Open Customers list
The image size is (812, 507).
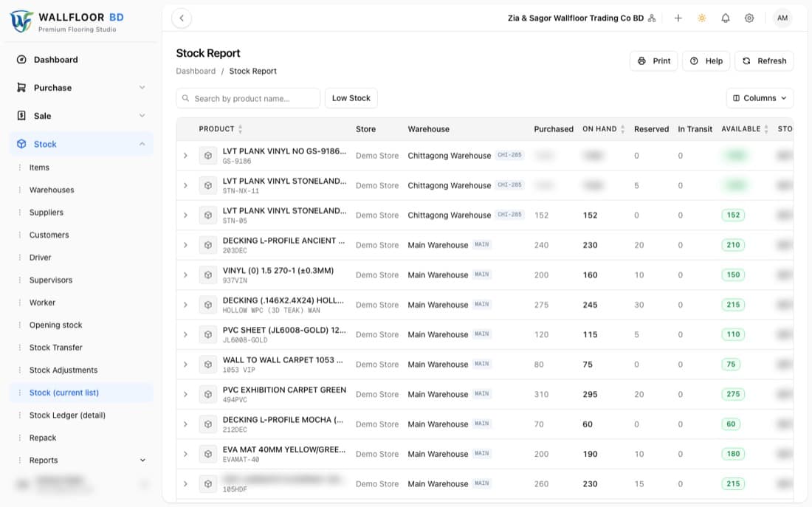pyautogui.click(x=49, y=235)
